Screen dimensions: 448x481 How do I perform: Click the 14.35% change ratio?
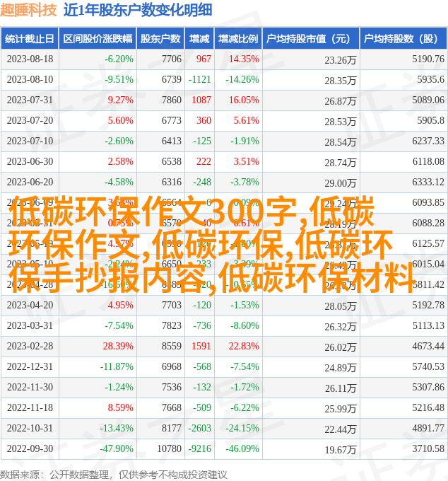[x=244, y=59]
